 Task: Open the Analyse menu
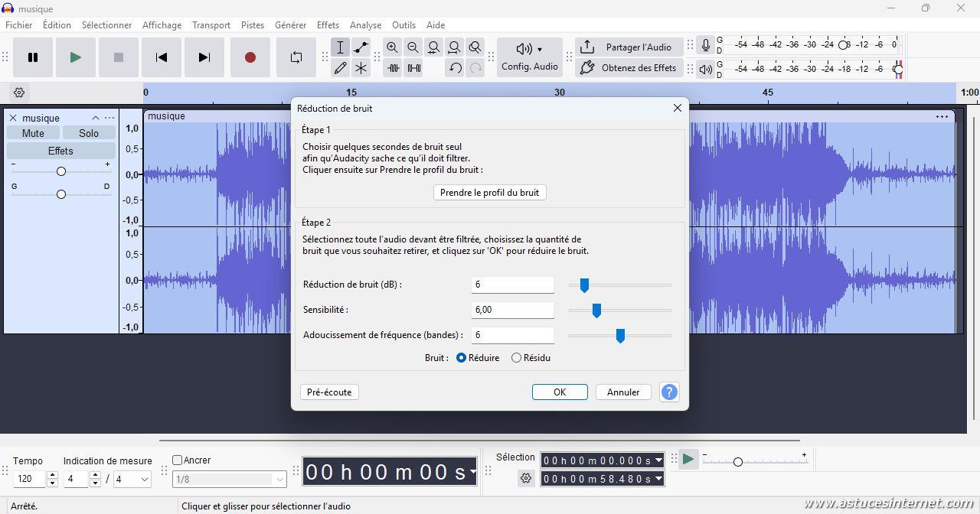pos(365,25)
